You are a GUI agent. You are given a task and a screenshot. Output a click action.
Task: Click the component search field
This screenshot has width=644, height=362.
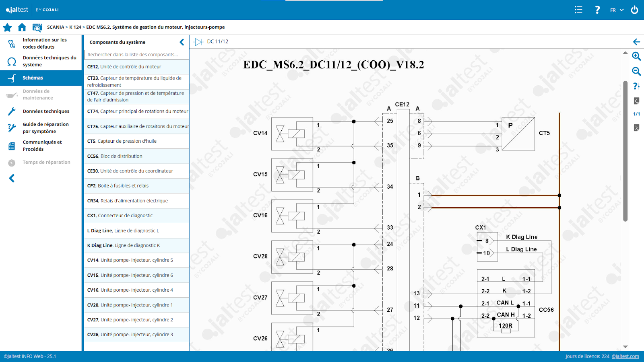pos(136,55)
